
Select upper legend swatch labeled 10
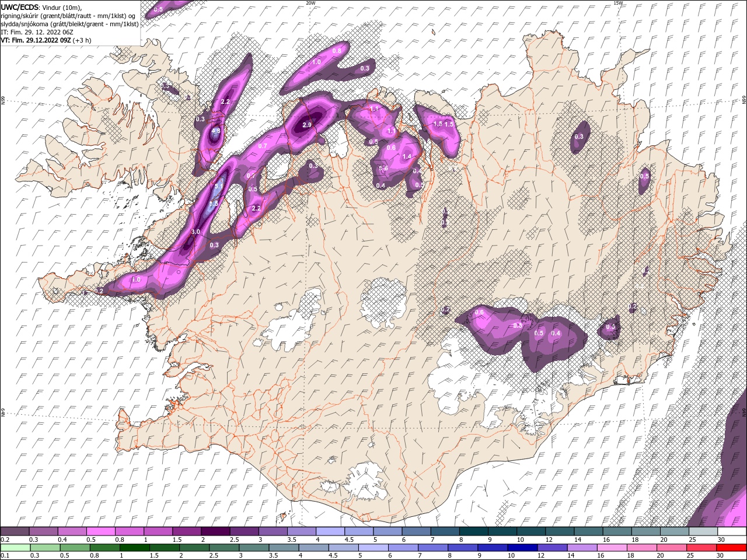click(531, 531)
